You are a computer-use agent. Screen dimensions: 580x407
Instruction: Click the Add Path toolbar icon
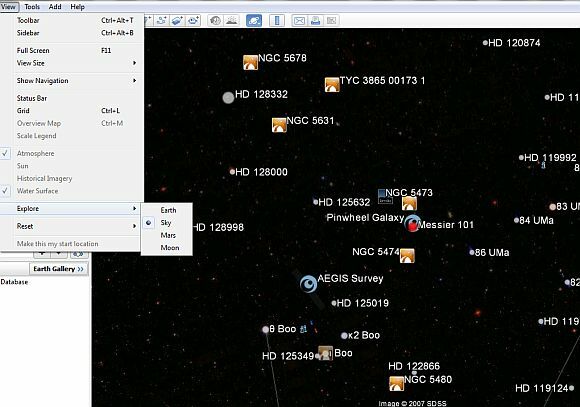click(161, 20)
